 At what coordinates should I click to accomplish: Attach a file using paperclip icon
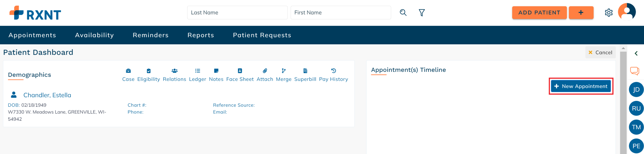click(x=265, y=71)
